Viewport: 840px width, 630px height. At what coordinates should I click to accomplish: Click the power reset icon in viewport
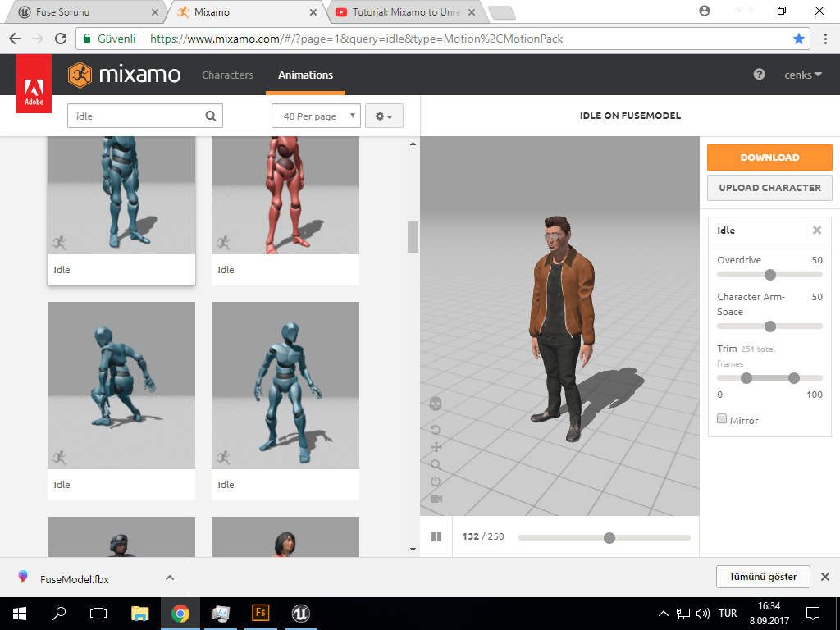pos(436,481)
